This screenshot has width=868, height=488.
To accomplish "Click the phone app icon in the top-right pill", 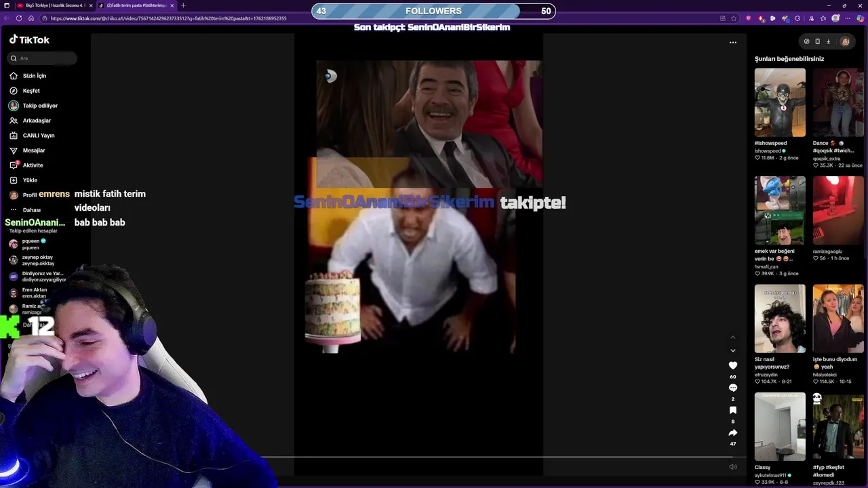I will 817,41.
